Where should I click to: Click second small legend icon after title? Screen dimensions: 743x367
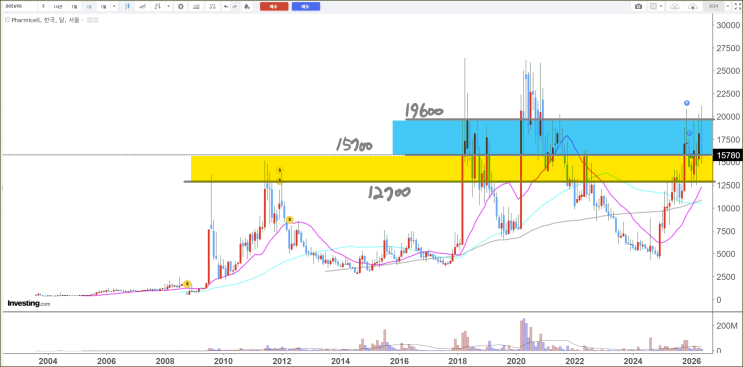pyautogui.click(x=95, y=20)
